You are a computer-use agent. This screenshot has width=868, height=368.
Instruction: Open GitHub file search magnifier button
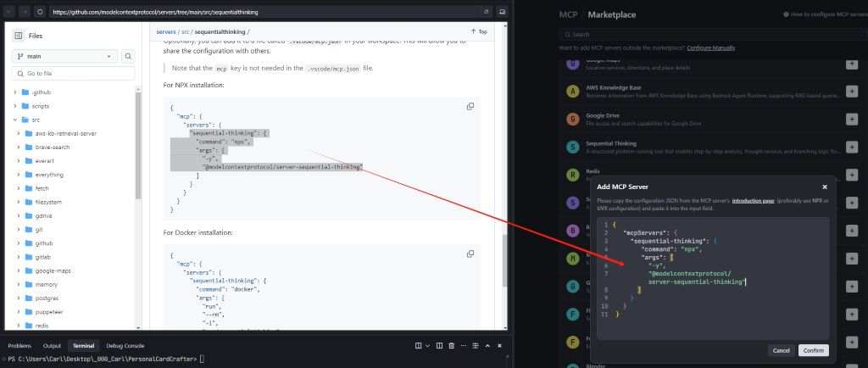(128, 56)
